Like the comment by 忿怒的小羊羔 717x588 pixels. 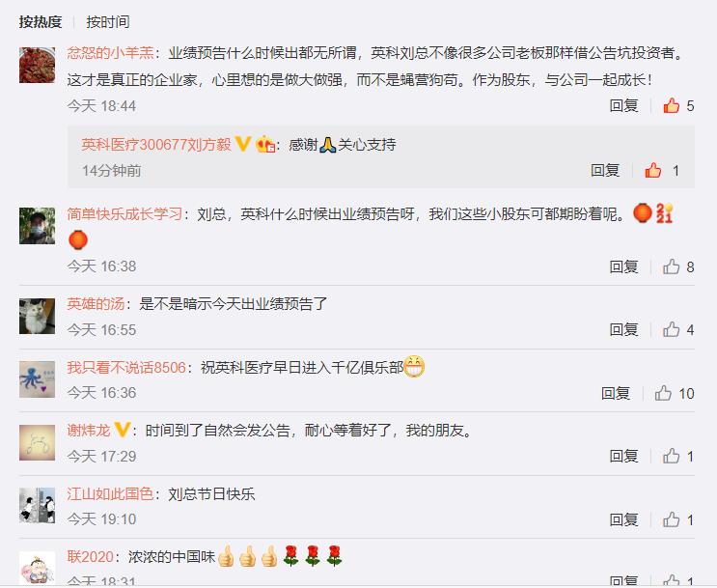tap(672, 105)
